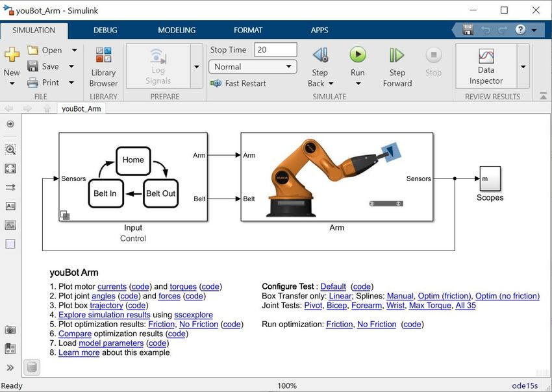Click the sscexplore link
This screenshot has width=552, height=392.
pyautogui.click(x=194, y=315)
